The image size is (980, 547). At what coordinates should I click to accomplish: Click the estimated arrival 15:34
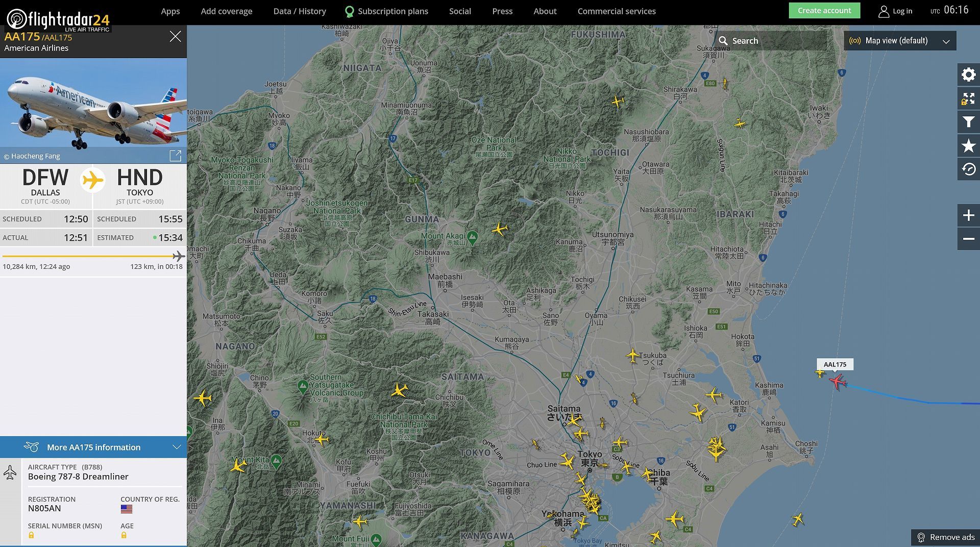(x=170, y=238)
